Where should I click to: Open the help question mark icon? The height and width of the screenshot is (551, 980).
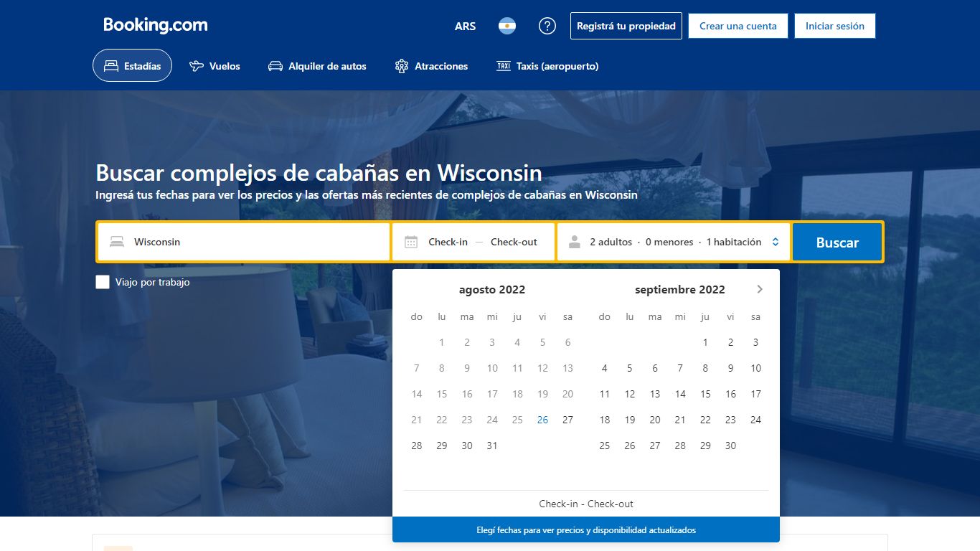tap(547, 26)
